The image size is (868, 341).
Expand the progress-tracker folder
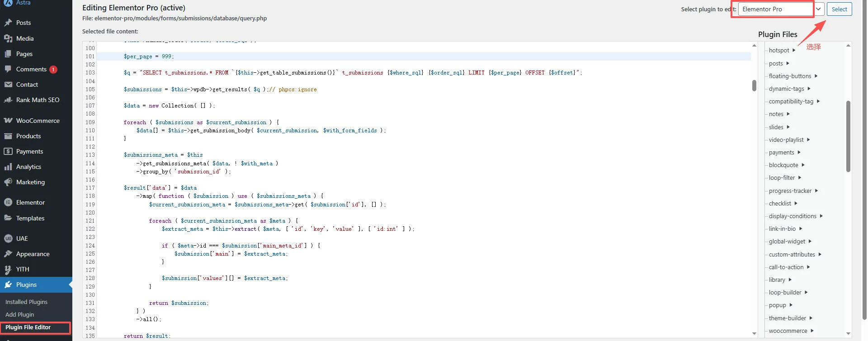[793, 191]
